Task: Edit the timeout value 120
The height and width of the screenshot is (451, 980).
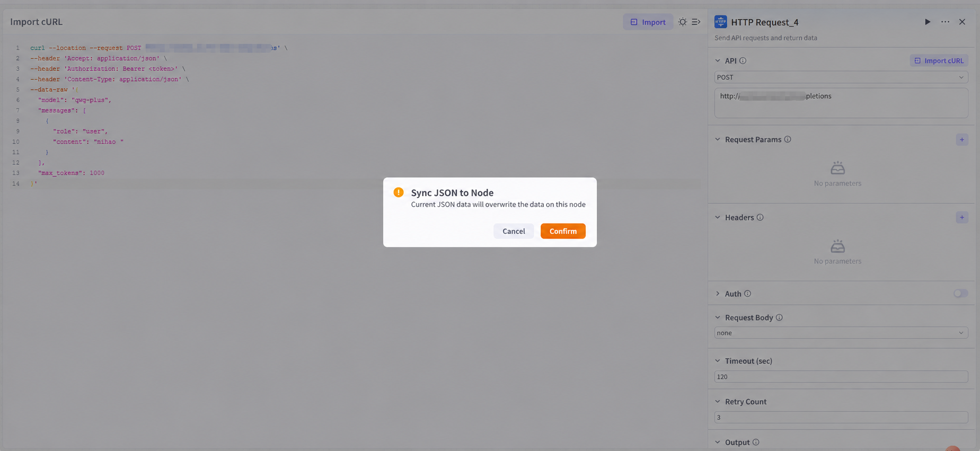Action: 841,377
